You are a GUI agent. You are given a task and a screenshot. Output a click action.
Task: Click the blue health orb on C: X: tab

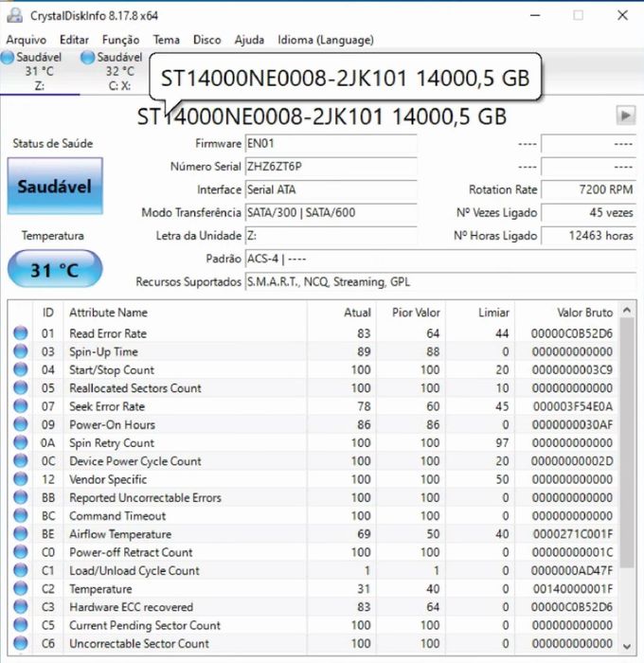tap(87, 58)
